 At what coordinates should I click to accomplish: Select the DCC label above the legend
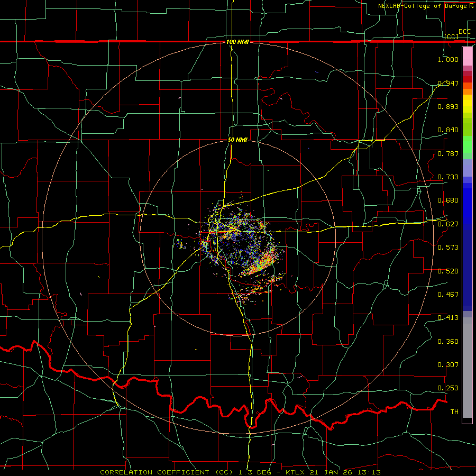(464, 32)
